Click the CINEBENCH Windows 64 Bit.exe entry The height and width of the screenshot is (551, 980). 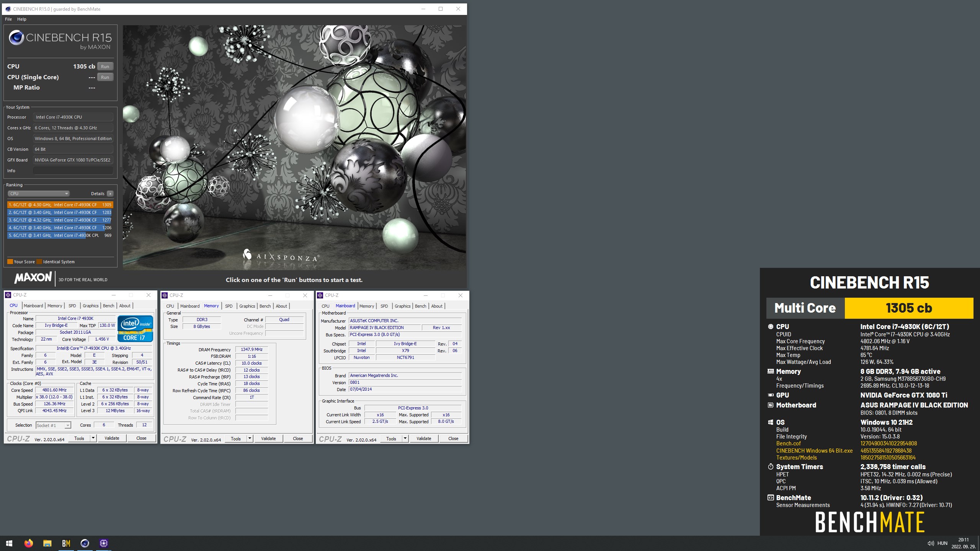click(814, 451)
